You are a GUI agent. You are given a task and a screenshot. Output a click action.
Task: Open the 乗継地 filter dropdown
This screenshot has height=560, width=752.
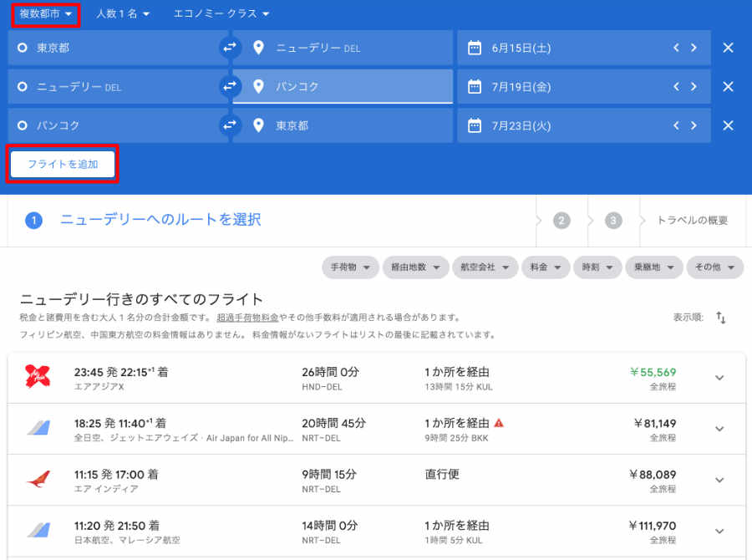point(654,267)
